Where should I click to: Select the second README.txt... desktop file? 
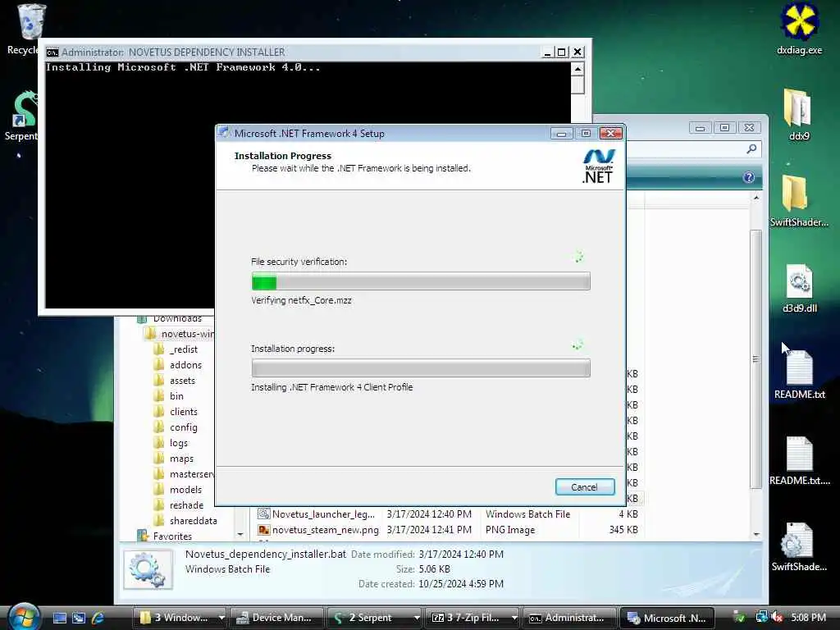(799, 460)
